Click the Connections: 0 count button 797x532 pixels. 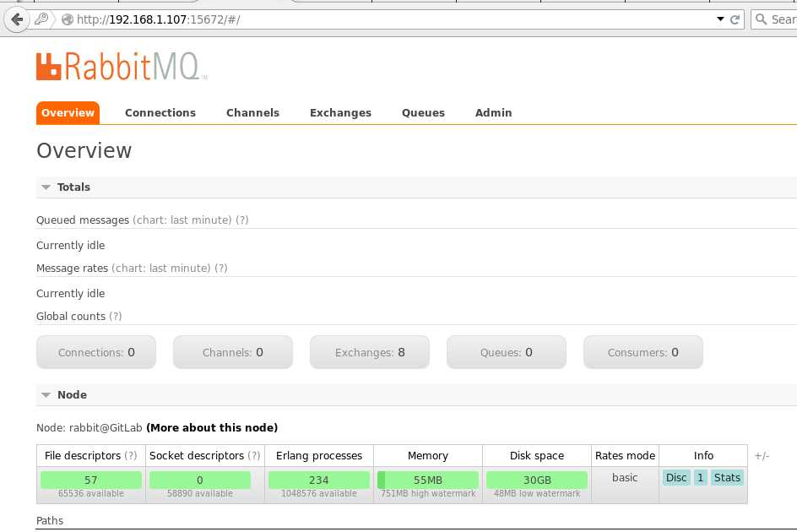pos(96,352)
